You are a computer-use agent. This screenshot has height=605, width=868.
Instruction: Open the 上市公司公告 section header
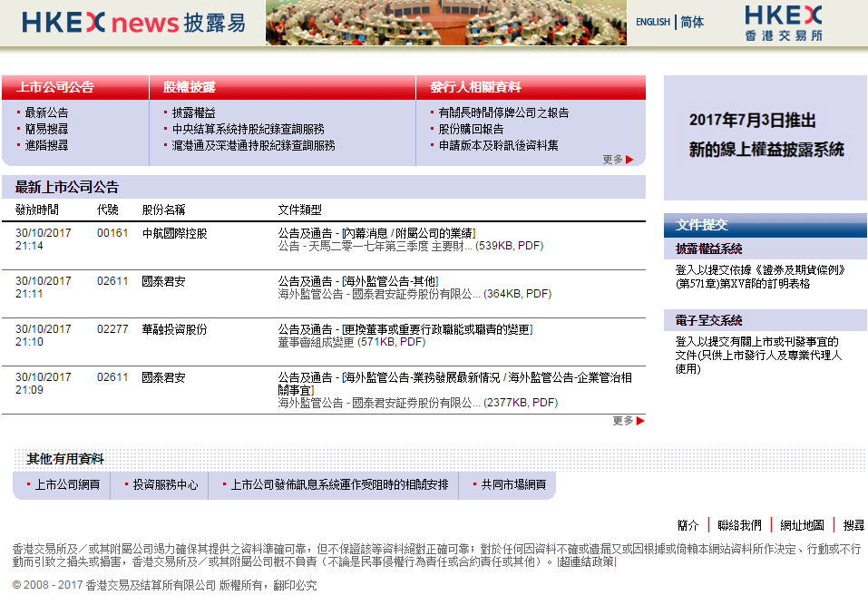point(55,87)
